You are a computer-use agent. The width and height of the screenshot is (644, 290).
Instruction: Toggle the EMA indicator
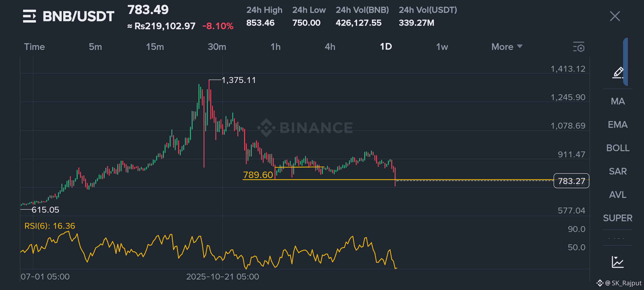pos(618,125)
